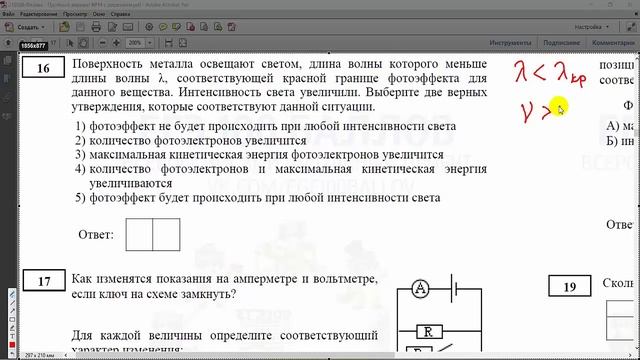Image resolution: width=640 pixels, height=360 pixels.
Task: Click the question number 19 box
Action: click(x=570, y=286)
